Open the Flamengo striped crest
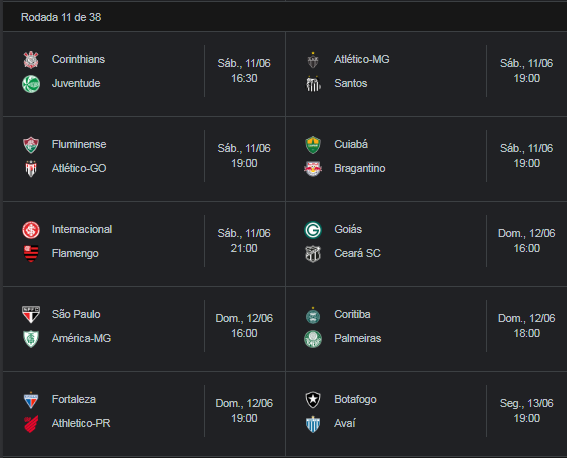This screenshot has height=458, width=567. (31, 254)
